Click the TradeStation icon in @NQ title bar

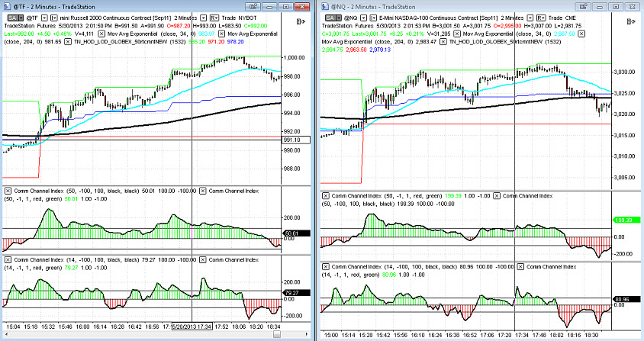325,7
